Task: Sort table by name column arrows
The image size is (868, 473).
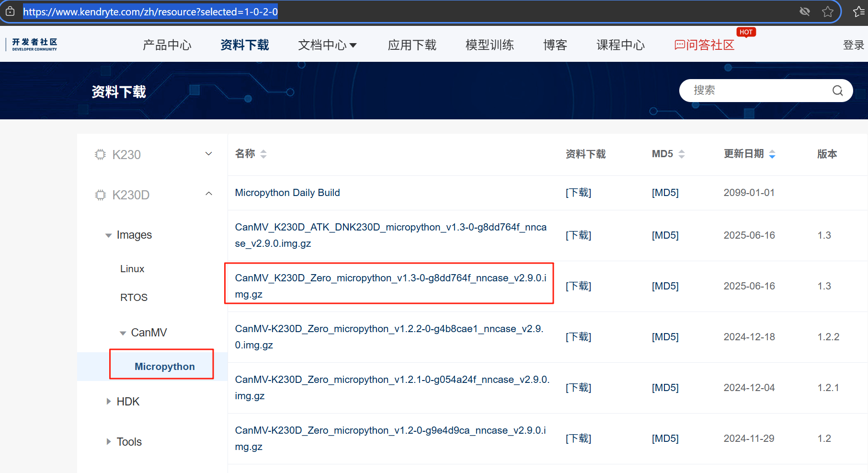Action: [x=263, y=154]
